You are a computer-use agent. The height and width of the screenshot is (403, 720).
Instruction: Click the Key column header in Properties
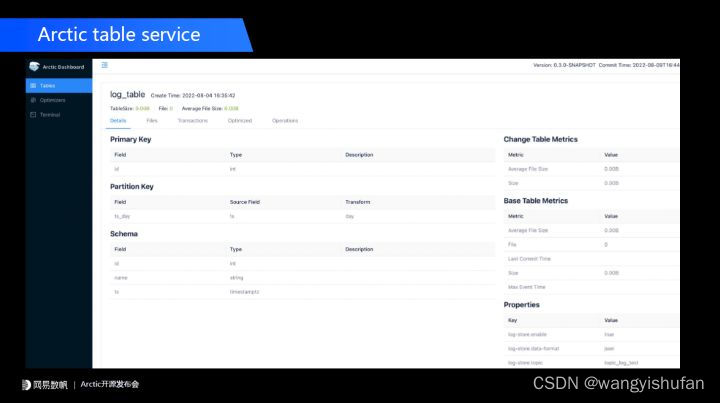coord(512,320)
